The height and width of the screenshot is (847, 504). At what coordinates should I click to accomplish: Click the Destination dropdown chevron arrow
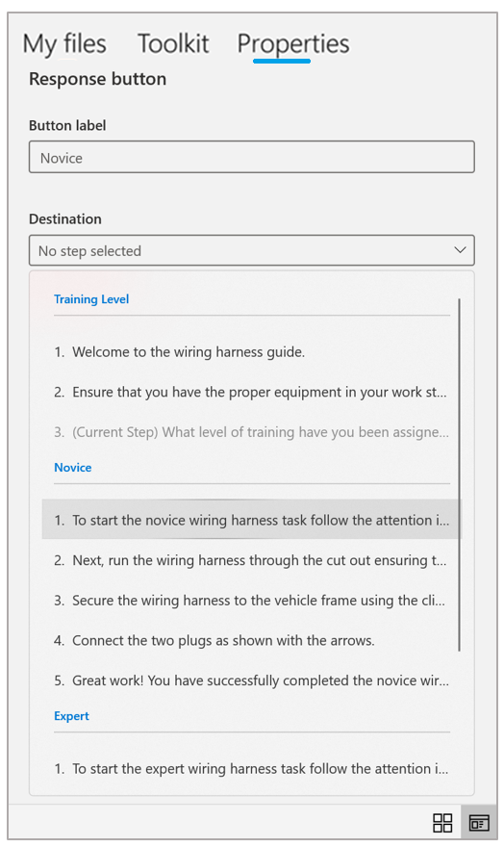(x=460, y=250)
